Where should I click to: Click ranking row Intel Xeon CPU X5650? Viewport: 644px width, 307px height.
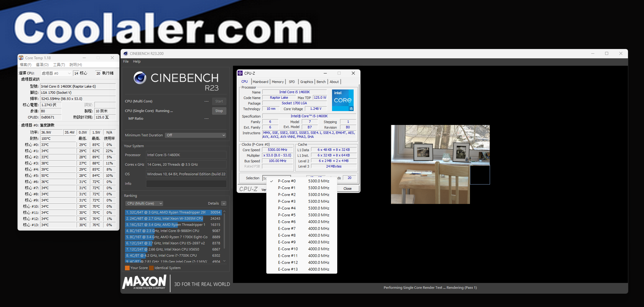(x=173, y=249)
